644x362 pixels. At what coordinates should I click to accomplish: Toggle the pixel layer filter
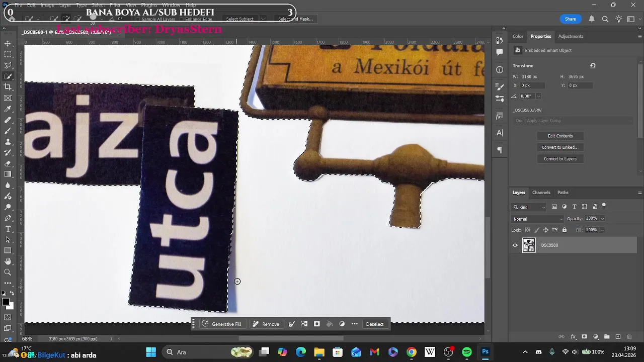coord(554,207)
